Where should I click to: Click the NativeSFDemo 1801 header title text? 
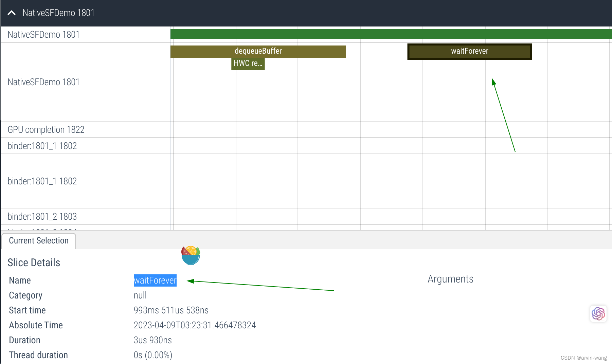pyautogui.click(x=58, y=13)
